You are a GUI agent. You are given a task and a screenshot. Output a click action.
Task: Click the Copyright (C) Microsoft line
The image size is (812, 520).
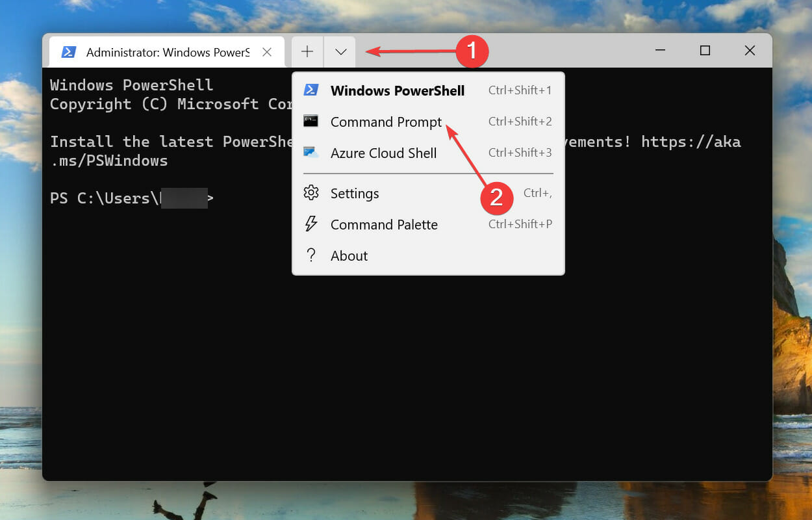[x=171, y=104]
